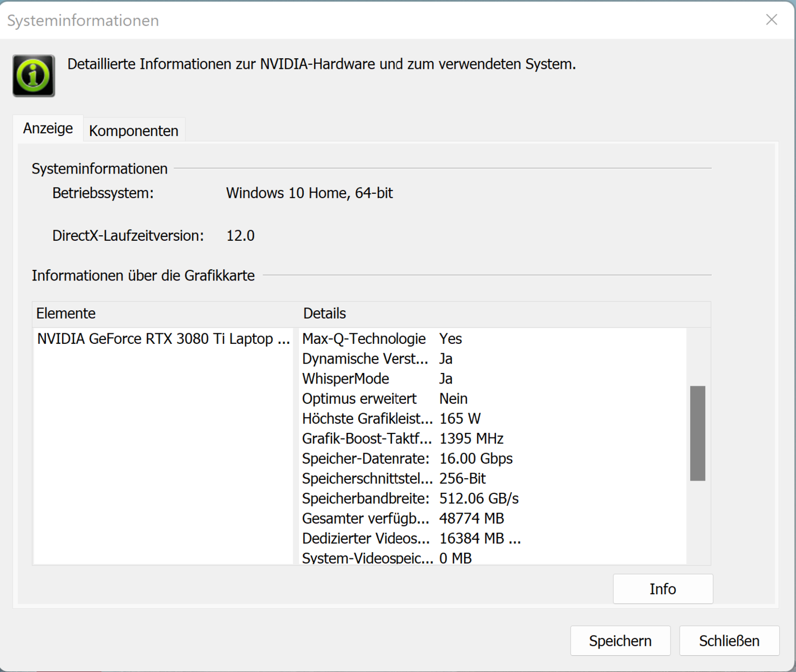
Task: Close the Systeminformationen dialog window
Action: tap(771, 20)
